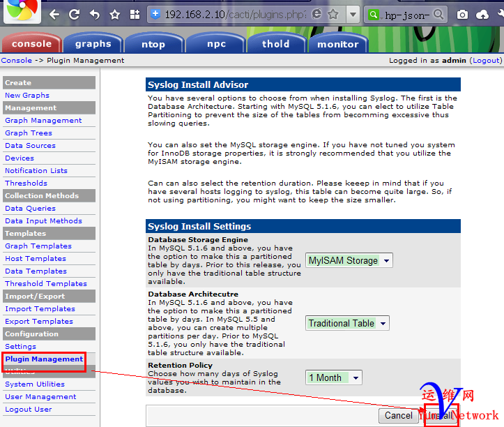Click Logout User in sidebar
The width and height of the screenshot is (504, 427).
point(29,409)
